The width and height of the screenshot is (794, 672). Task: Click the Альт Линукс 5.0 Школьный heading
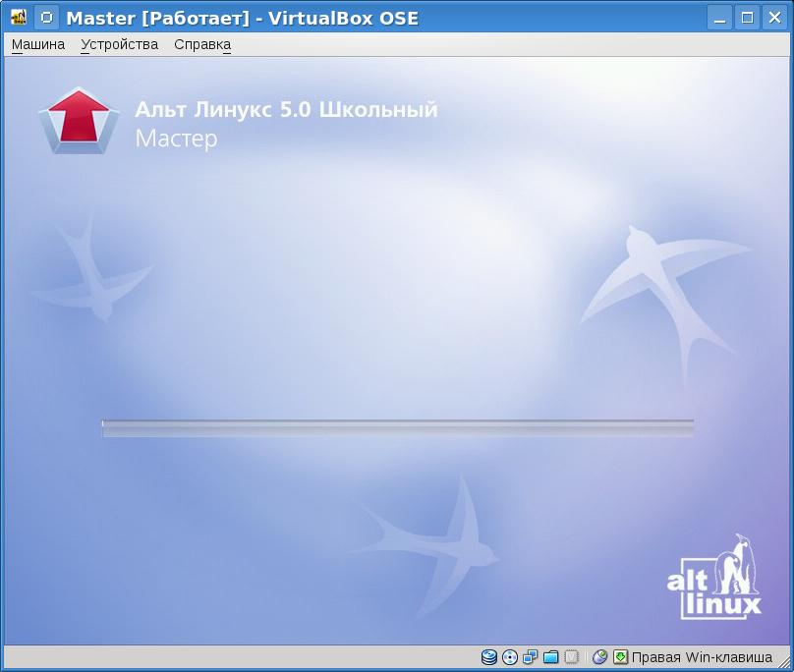coord(286,110)
